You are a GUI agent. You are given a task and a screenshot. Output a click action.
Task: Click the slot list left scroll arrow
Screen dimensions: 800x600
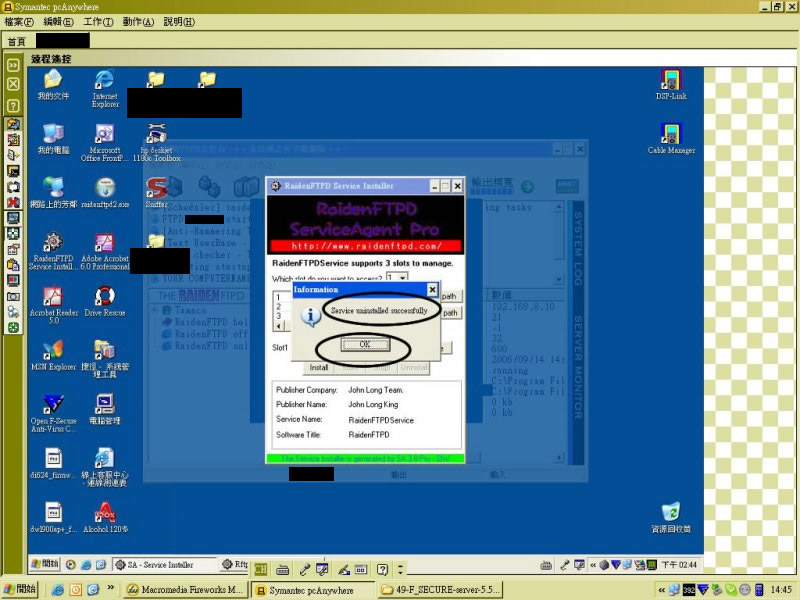point(279,326)
